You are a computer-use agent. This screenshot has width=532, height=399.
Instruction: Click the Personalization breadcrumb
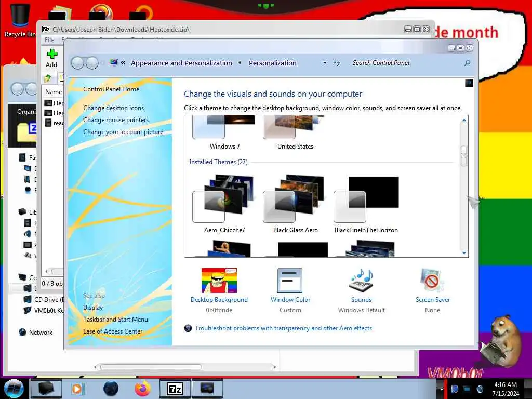coord(272,63)
